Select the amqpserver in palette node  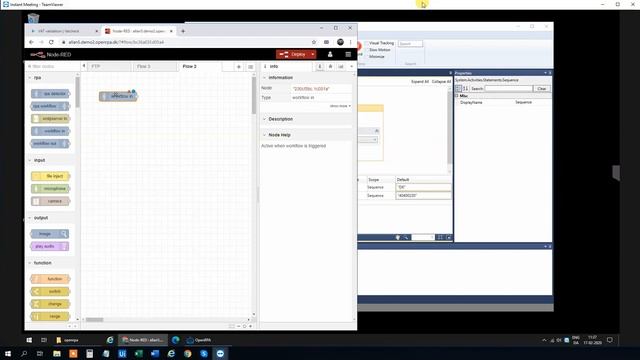(50, 119)
